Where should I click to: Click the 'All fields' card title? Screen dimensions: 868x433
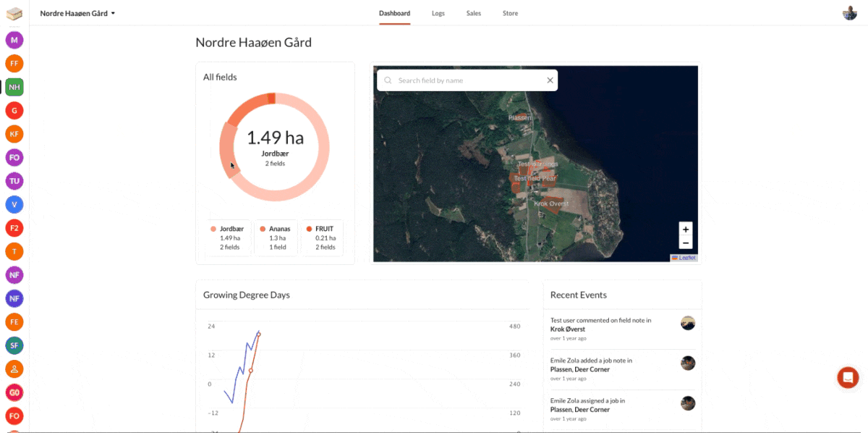(220, 77)
